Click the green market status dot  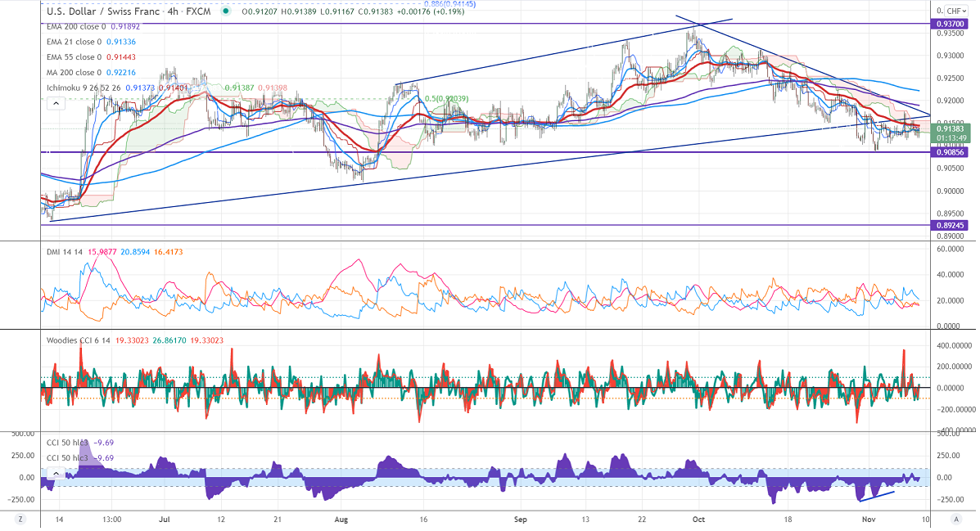[x=225, y=11]
